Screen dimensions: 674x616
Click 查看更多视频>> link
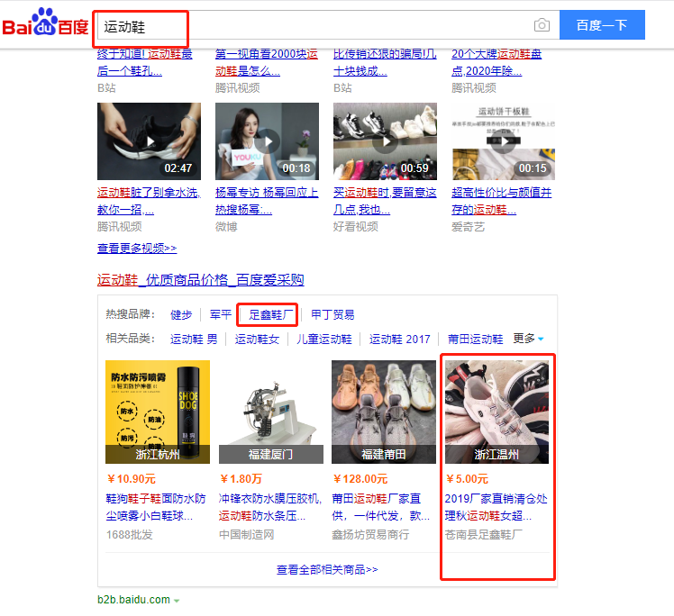[137, 249]
